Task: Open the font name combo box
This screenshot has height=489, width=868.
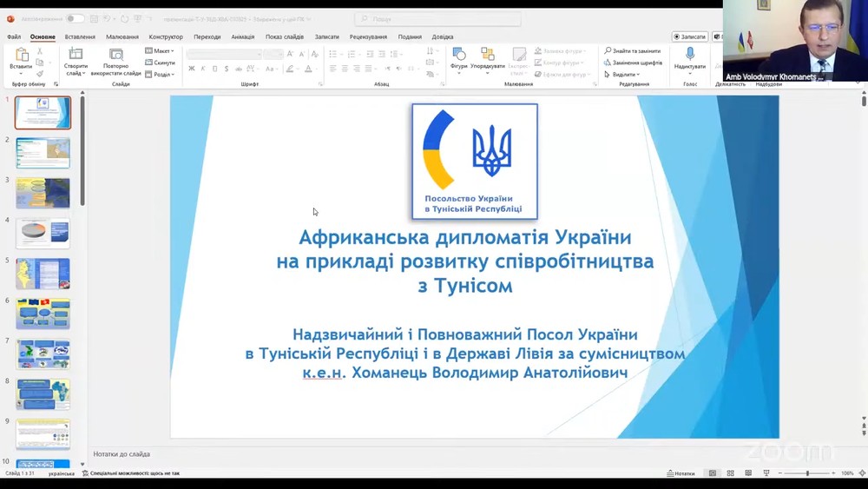Action: click(x=224, y=54)
